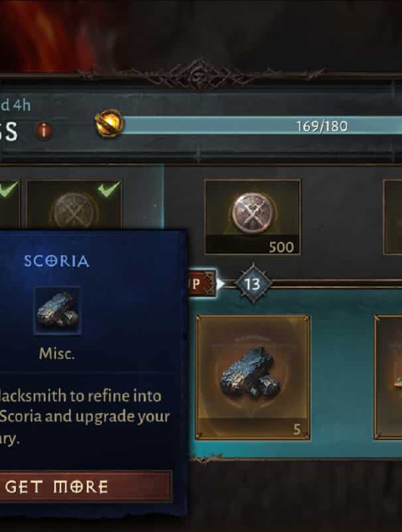This screenshot has height=532, width=402.
Task: Click the red info icon beside the title
Action: click(x=44, y=130)
